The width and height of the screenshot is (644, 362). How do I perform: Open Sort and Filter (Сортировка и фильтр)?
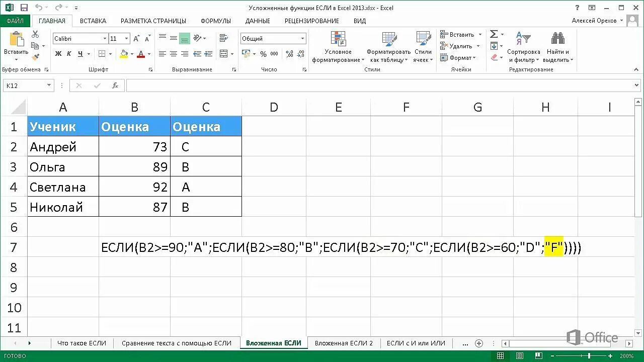[x=523, y=48]
